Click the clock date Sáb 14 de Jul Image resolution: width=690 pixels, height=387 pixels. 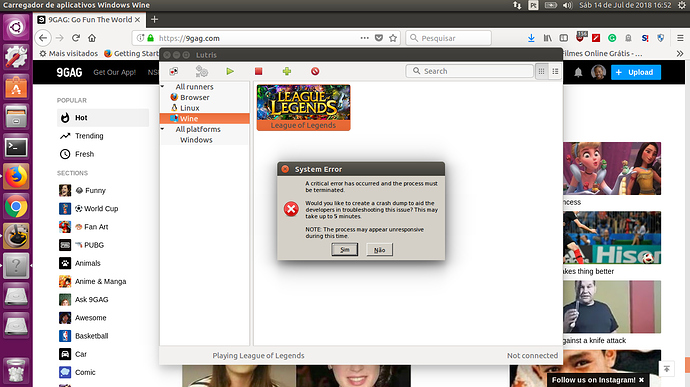[x=625, y=5]
